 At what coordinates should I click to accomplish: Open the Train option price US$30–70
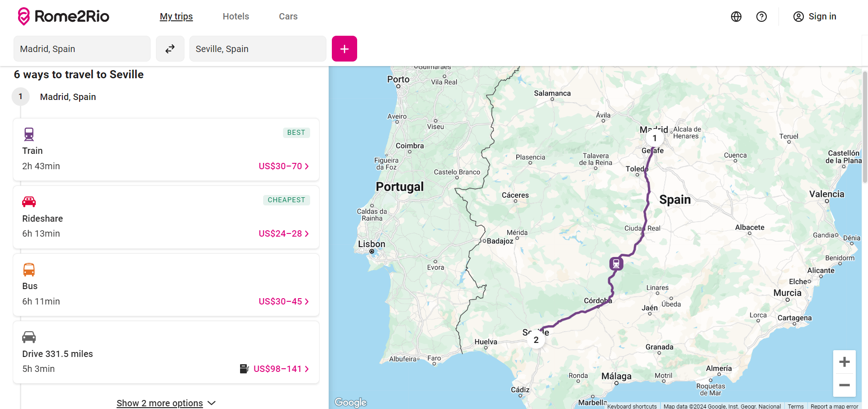click(283, 166)
